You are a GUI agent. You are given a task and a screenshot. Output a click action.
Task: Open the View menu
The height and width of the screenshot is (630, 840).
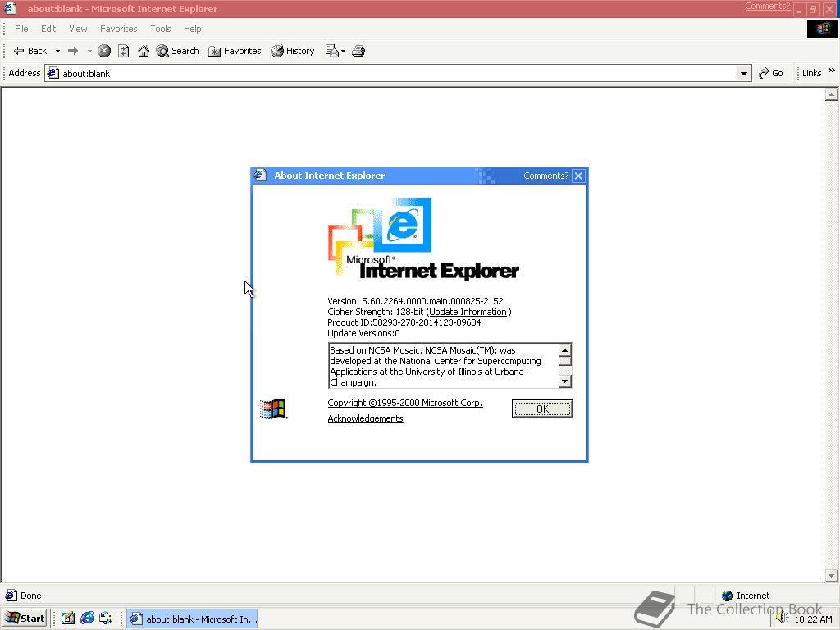point(78,29)
